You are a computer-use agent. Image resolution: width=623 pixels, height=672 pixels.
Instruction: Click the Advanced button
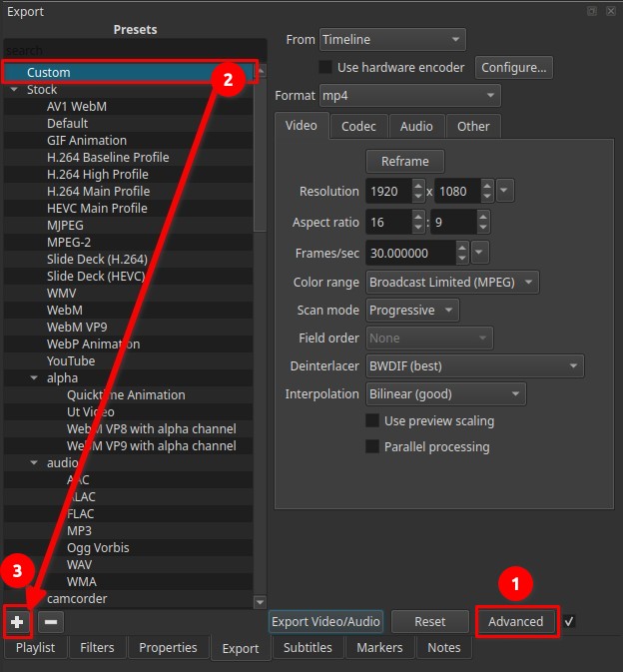(515, 621)
